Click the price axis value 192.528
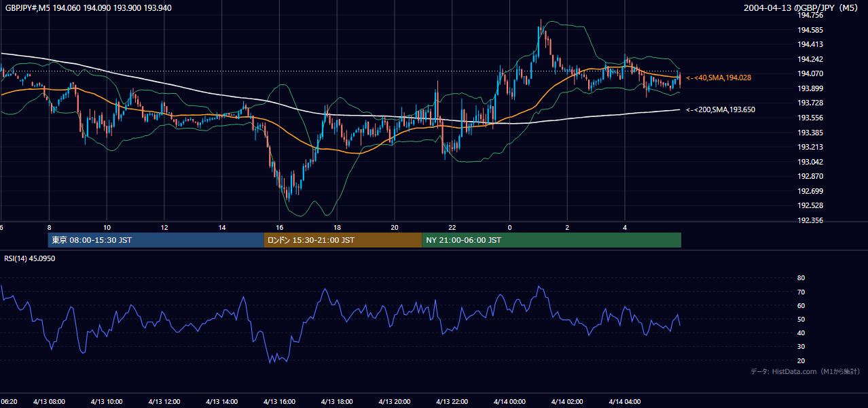868x408 pixels. pos(810,205)
